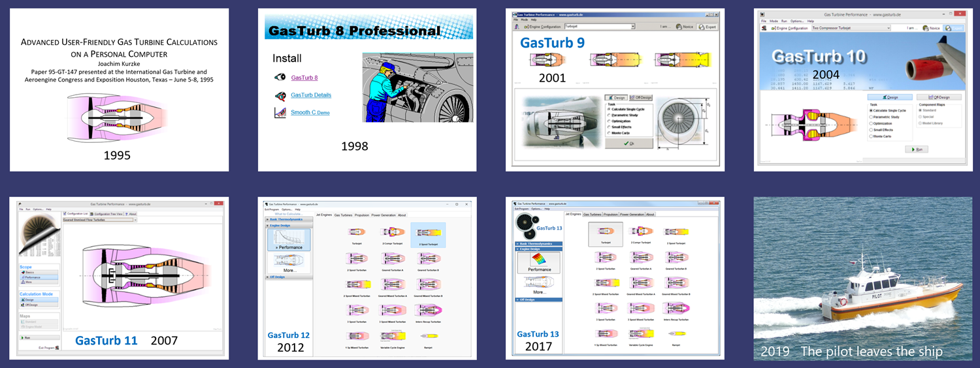Open the GasTurb 8 install link
Viewport: 980px width, 368px height.
click(x=304, y=77)
